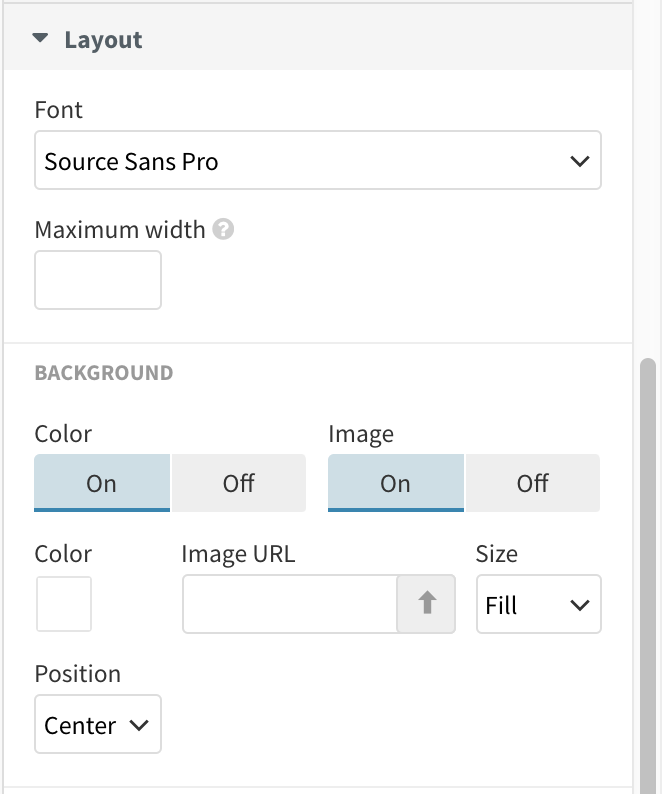Open the Source Sans Pro font dropdown
The image size is (662, 794).
point(317,160)
